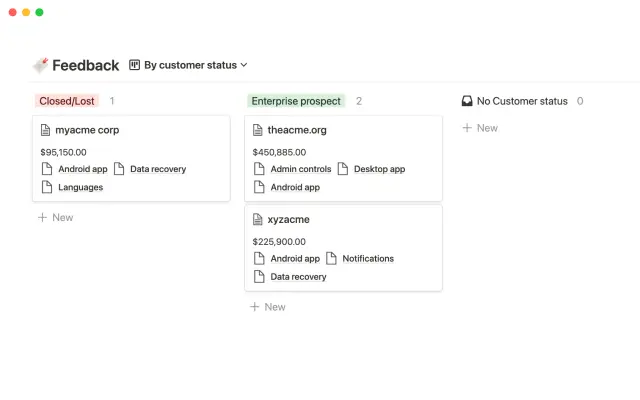Click Android app page icon in xyzacme card
This screenshot has height=400, width=640.
click(259, 258)
